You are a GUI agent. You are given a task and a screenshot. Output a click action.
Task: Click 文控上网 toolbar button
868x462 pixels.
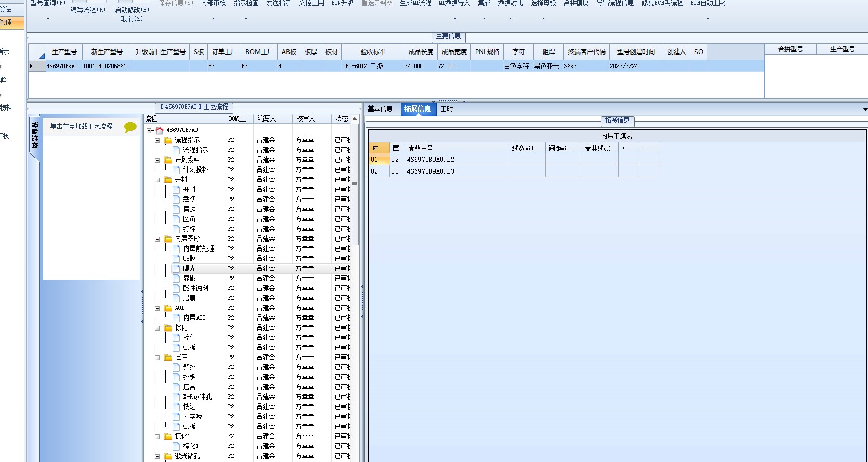click(311, 3)
